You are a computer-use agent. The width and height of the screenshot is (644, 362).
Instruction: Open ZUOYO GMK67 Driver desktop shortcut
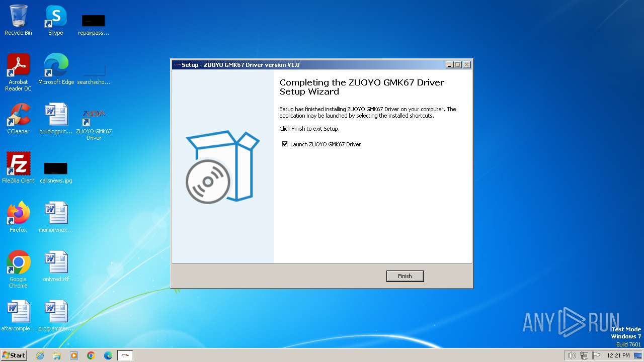[94, 124]
